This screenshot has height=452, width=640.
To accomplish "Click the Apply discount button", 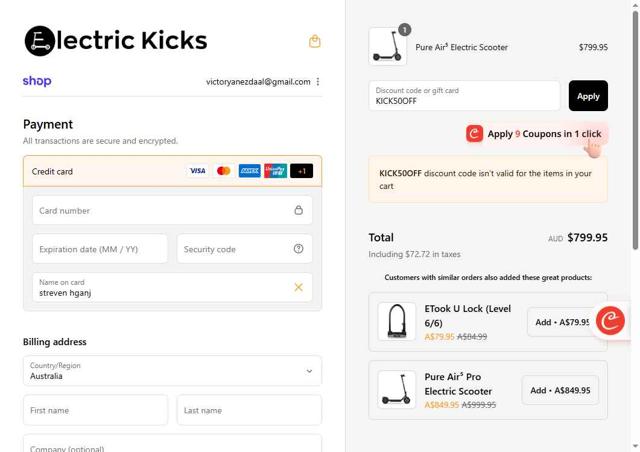I will (x=588, y=96).
